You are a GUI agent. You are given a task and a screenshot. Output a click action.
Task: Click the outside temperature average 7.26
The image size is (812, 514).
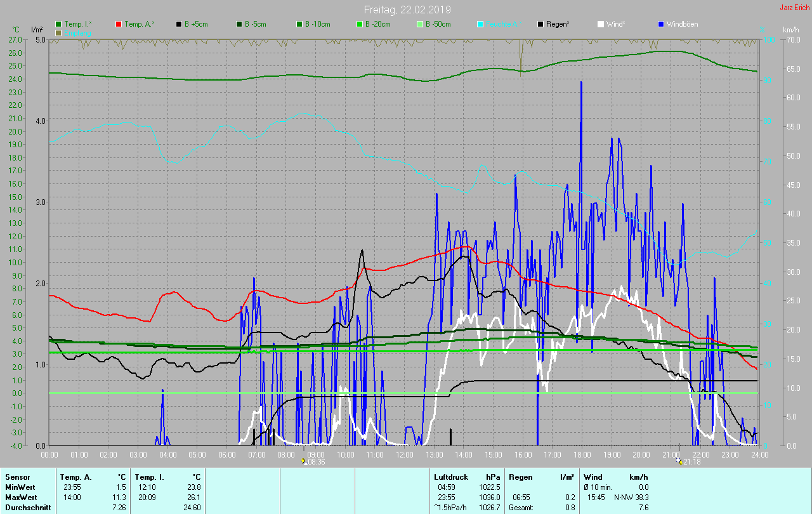(x=118, y=508)
